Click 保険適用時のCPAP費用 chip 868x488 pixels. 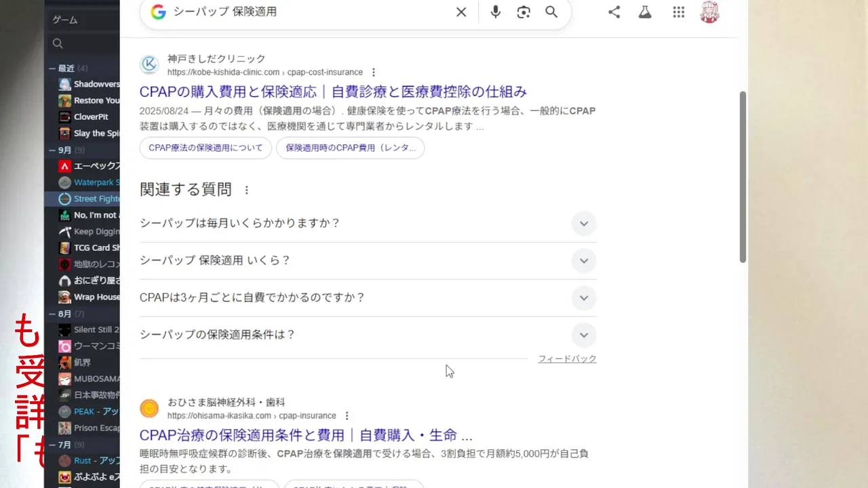pos(350,148)
